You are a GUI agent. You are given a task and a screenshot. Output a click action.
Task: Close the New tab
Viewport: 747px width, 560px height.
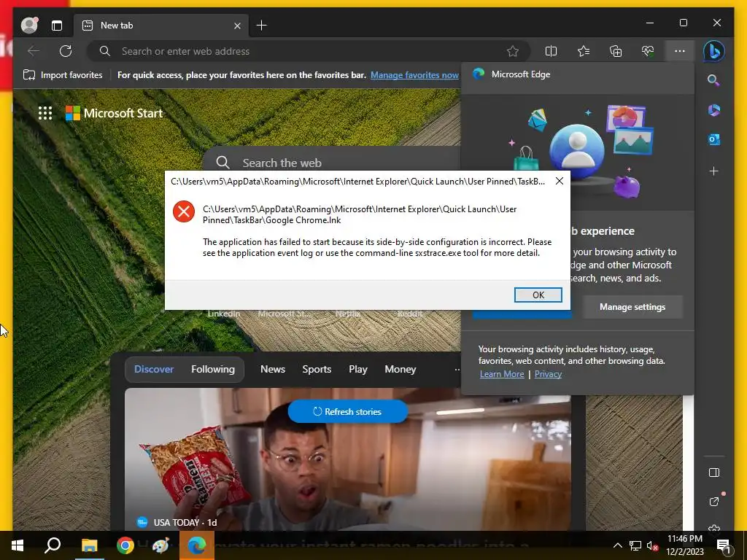237,26
